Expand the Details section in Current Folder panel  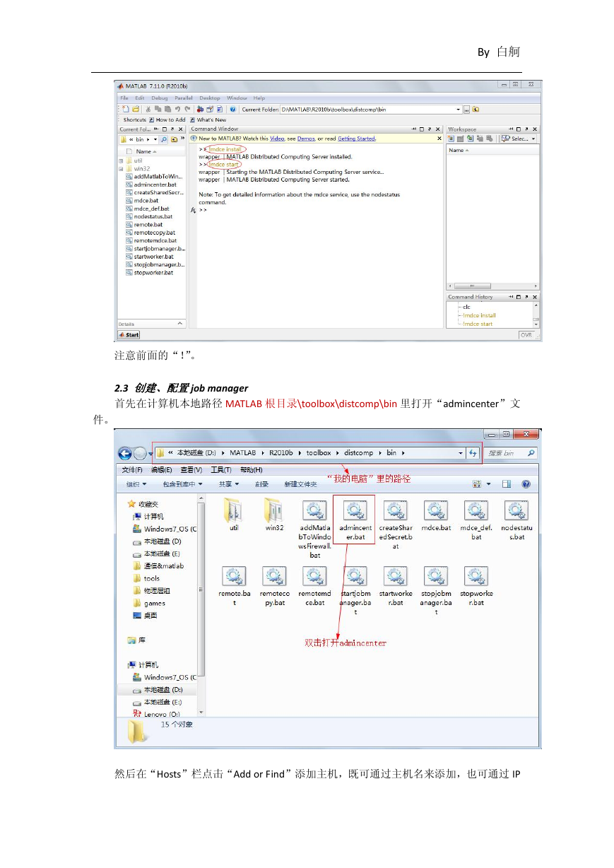179,324
